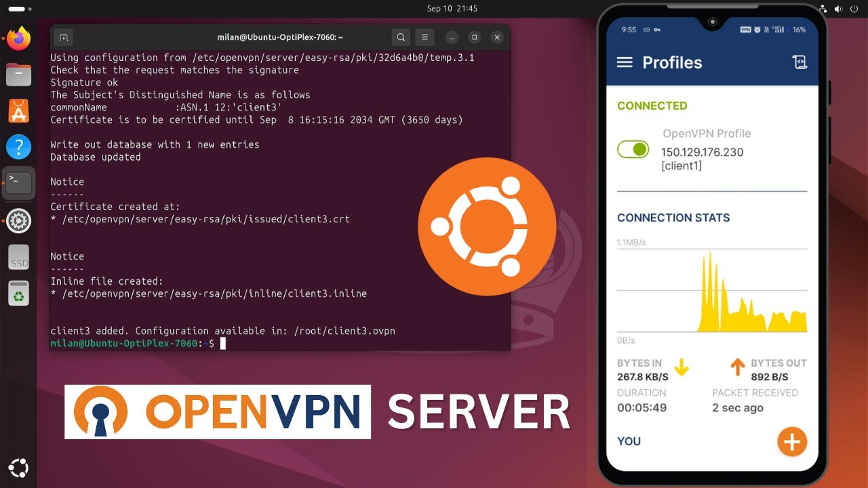
Task: Tap the BYTES OUT 892 B/S value
Action: 769,376
